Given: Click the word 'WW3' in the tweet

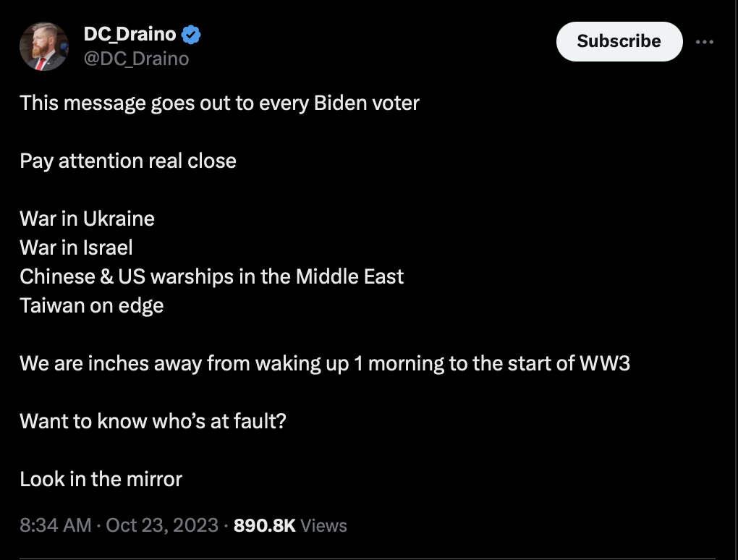Looking at the screenshot, I should tap(604, 363).
